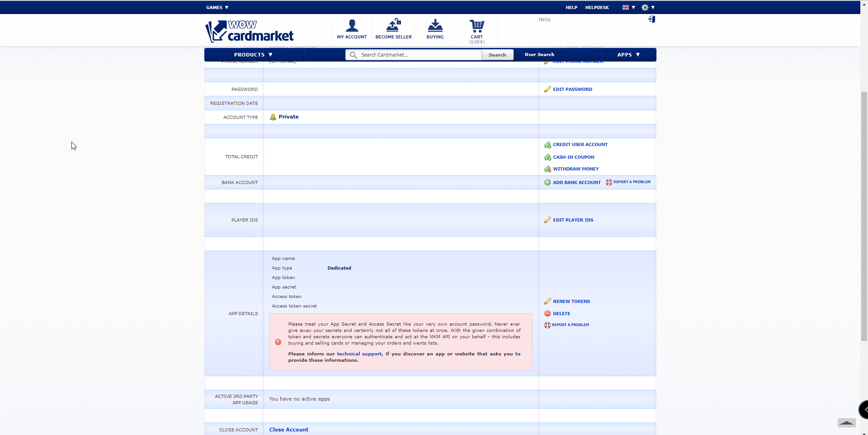This screenshot has width=868, height=435.
Task: Click the Search button
Action: point(497,55)
